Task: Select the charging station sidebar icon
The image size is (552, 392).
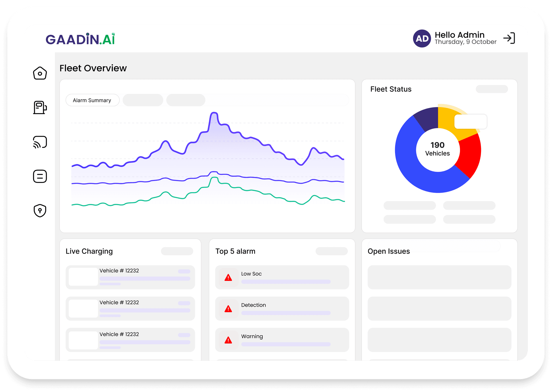Action: click(40, 108)
